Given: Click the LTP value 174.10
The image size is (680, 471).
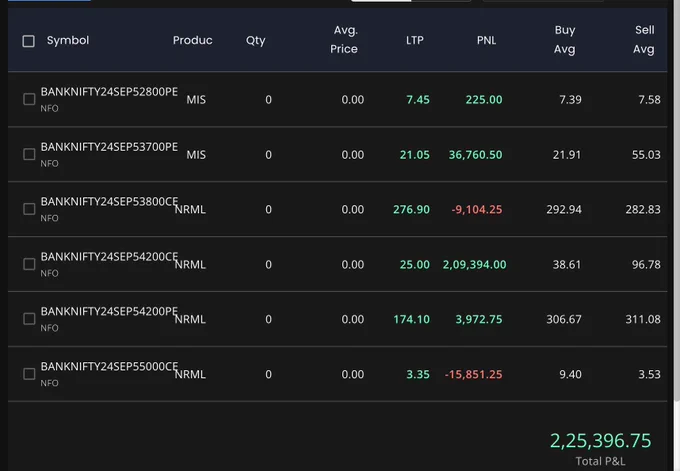Looking at the screenshot, I should (x=412, y=319).
